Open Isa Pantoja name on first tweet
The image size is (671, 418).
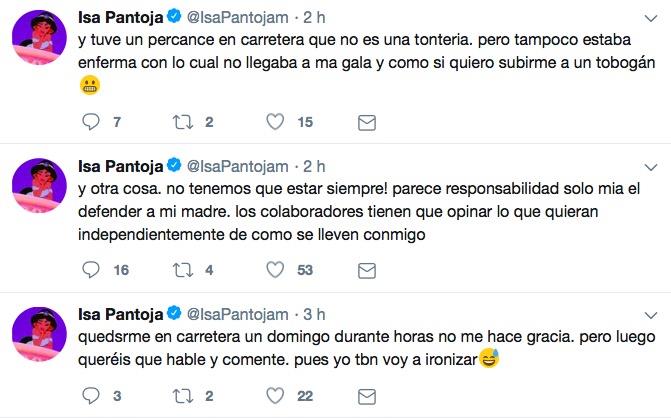point(120,19)
